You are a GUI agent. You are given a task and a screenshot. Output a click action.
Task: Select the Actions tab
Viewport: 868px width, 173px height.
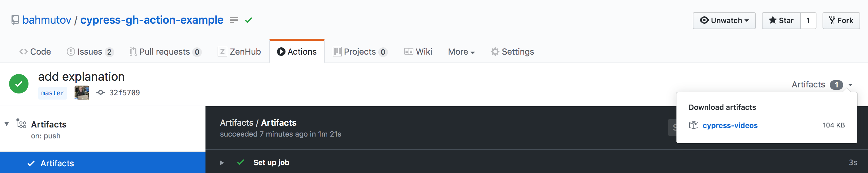click(x=297, y=52)
